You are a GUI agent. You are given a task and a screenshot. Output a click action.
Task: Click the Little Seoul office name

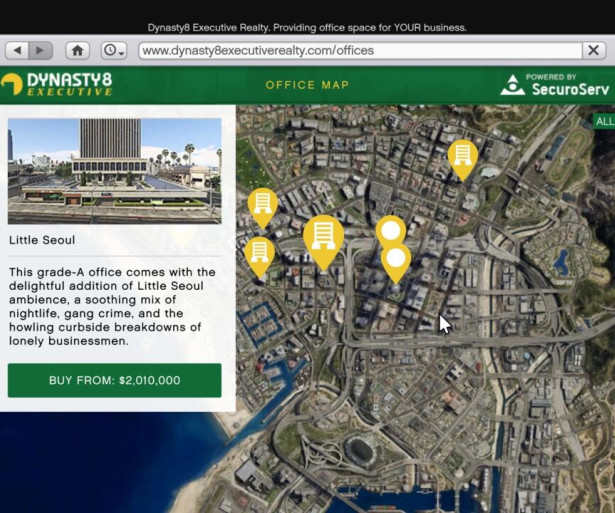[x=42, y=240]
